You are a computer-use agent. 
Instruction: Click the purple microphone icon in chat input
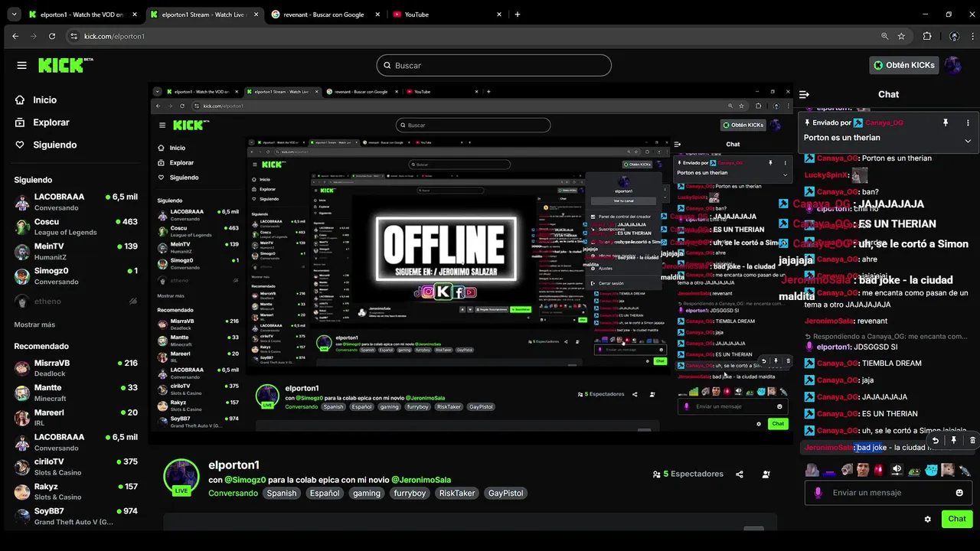[818, 493]
